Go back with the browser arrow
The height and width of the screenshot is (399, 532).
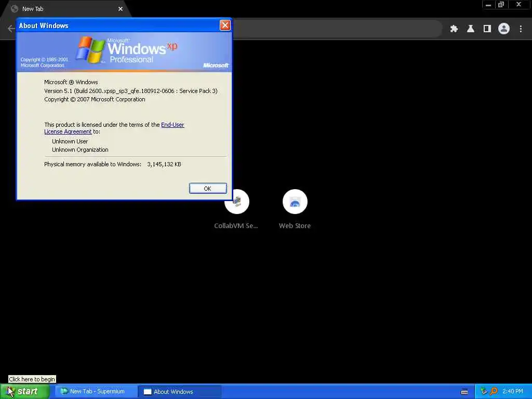coord(11,29)
